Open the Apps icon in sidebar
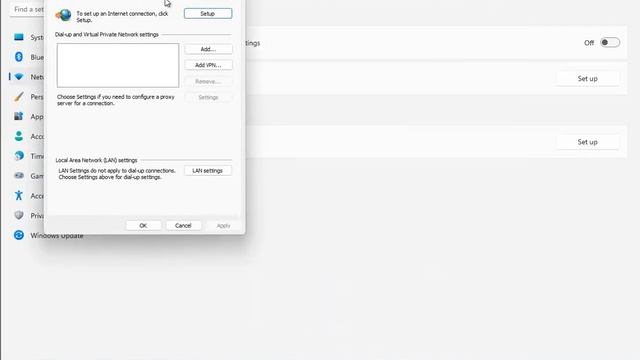Viewport: 640px width, 360px height. click(19, 116)
